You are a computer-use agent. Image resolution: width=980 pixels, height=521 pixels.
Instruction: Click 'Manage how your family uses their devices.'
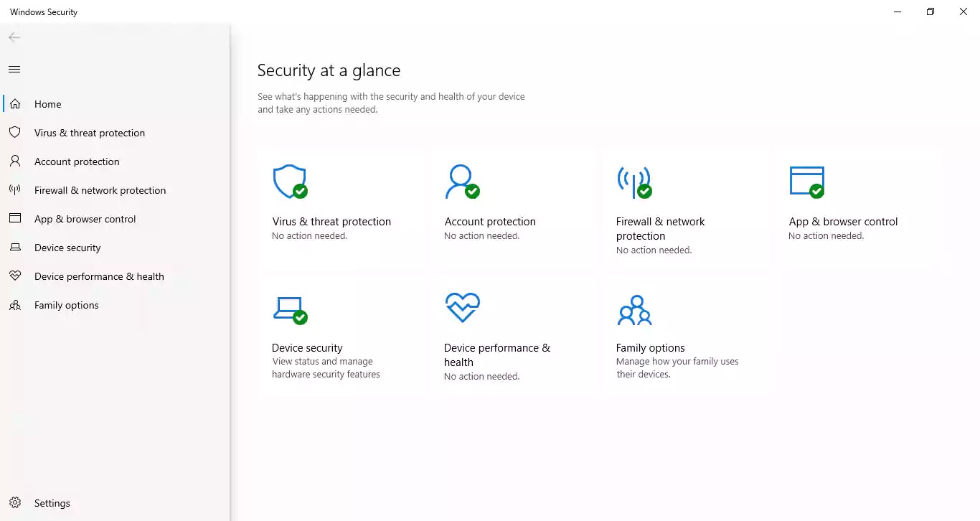pyautogui.click(x=677, y=368)
